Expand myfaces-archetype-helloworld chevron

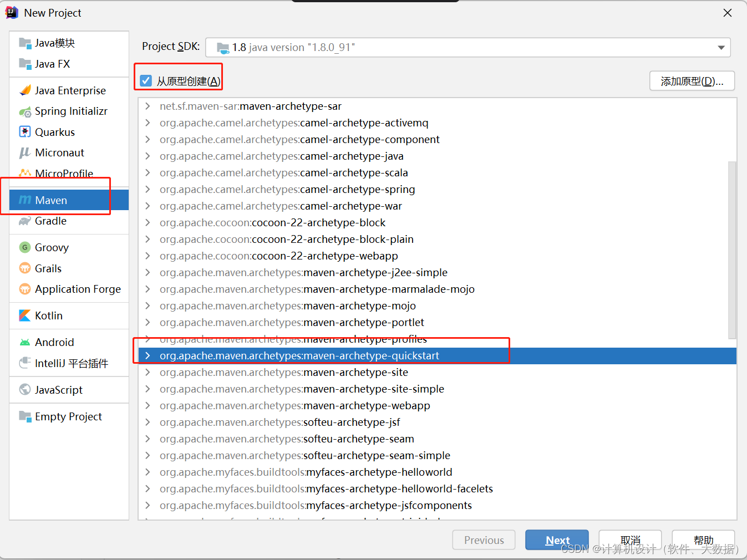[x=148, y=472]
